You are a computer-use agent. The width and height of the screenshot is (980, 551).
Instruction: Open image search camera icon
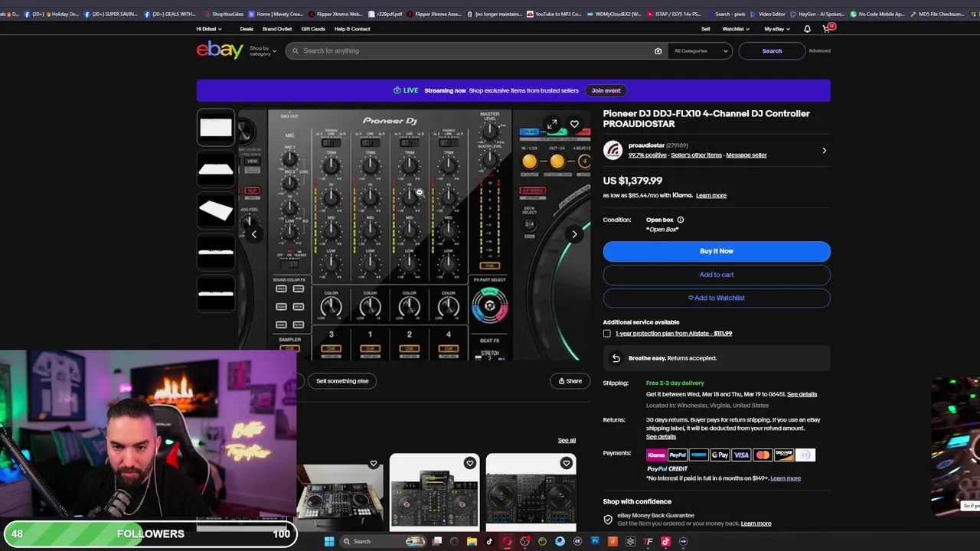tap(658, 51)
